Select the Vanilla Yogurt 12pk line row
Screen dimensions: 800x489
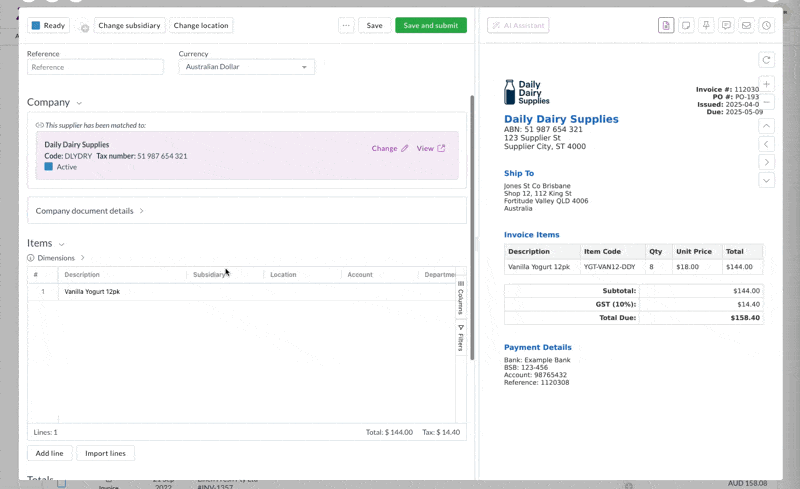pyautogui.click(x=241, y=292)
